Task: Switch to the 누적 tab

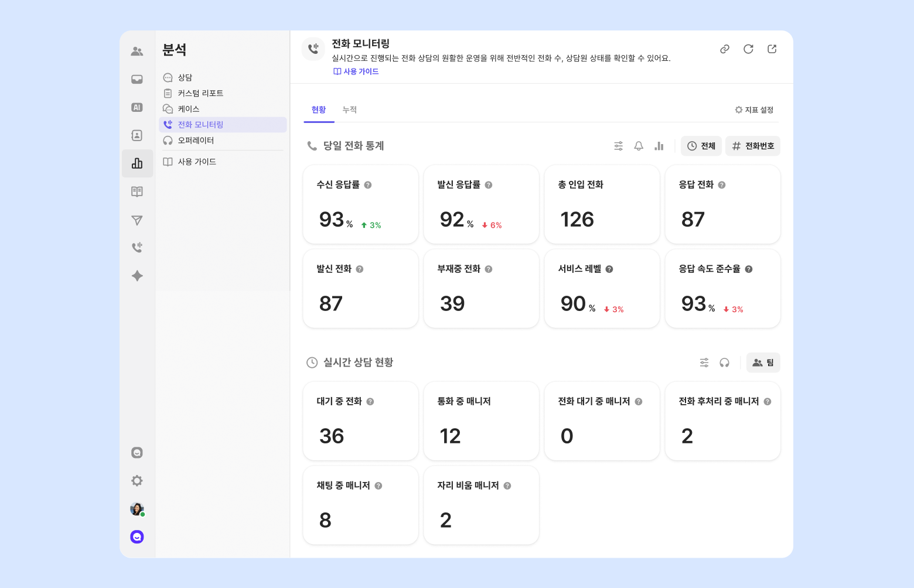Action: pos(350,110)
